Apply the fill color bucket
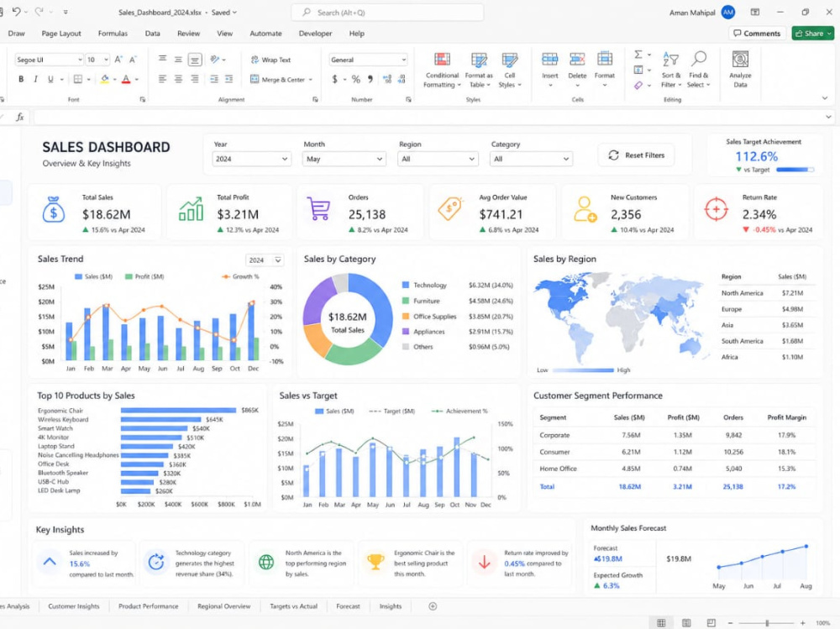The width and height of the screenshot is (840, 629). (104, 79)
